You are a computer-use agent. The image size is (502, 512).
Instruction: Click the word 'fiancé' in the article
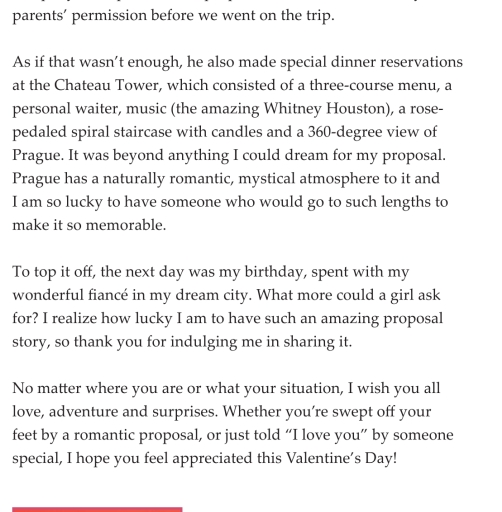tap(108, 295)
